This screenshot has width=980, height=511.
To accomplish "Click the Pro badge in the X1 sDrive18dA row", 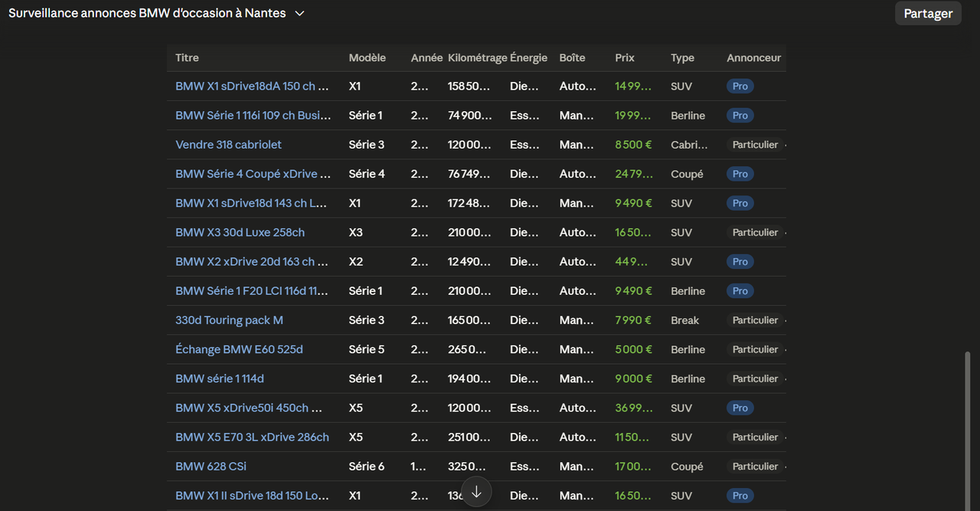I will pyautogui.click(x=740, y=87).
